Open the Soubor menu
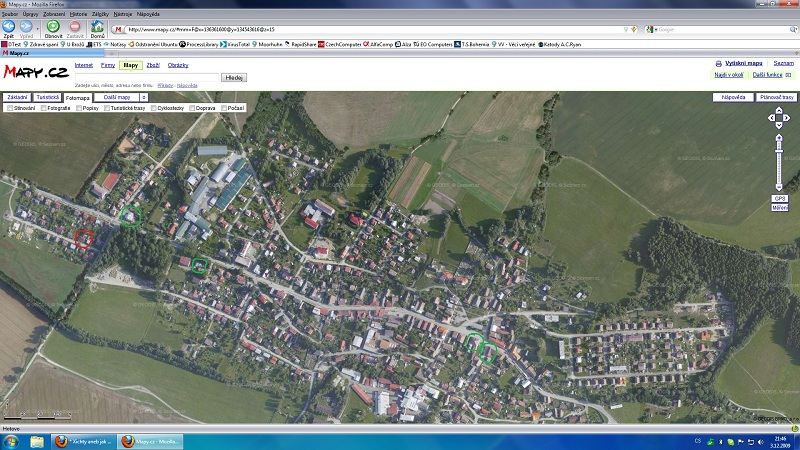The height and width of the screenshot is (450, 800). tap(10, 14)
